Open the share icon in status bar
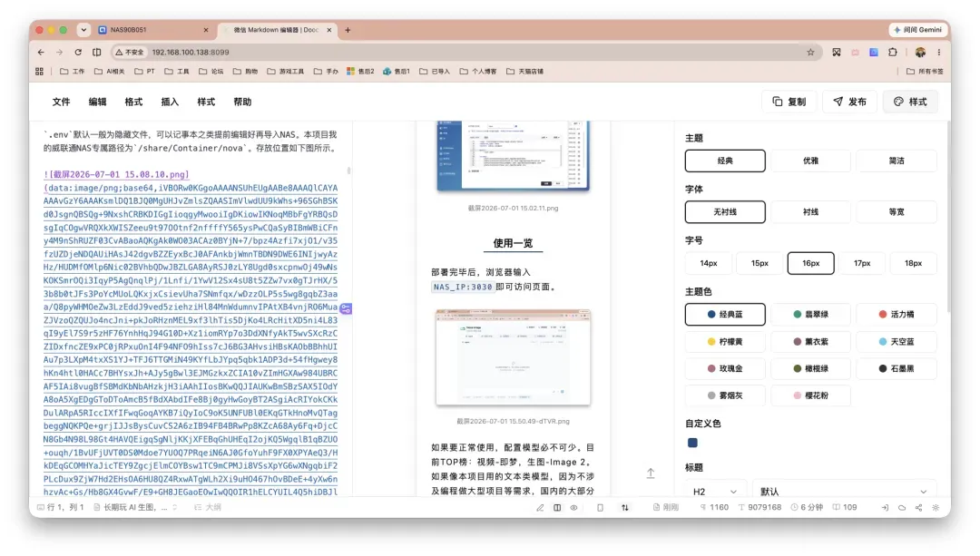This screenshot has height=556, width=980. 918,508
